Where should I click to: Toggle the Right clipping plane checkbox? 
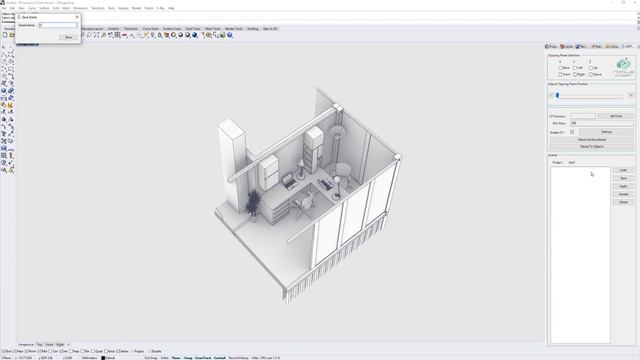pyautogui.click(x=575, y=75)
